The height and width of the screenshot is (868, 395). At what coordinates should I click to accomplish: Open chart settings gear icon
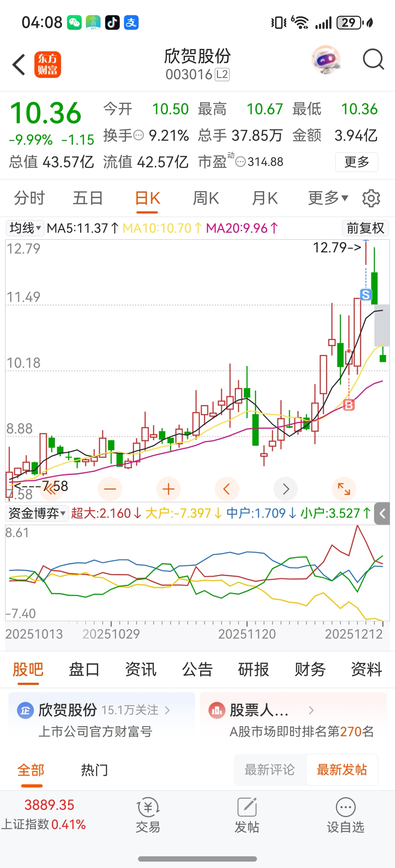pyautogui.click(x=371, y=198)
